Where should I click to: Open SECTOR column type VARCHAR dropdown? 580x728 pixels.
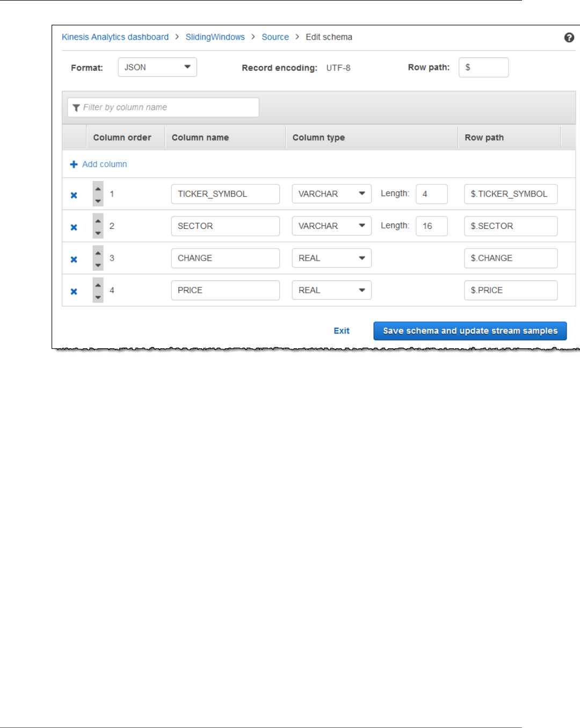[x=331, y=226]
